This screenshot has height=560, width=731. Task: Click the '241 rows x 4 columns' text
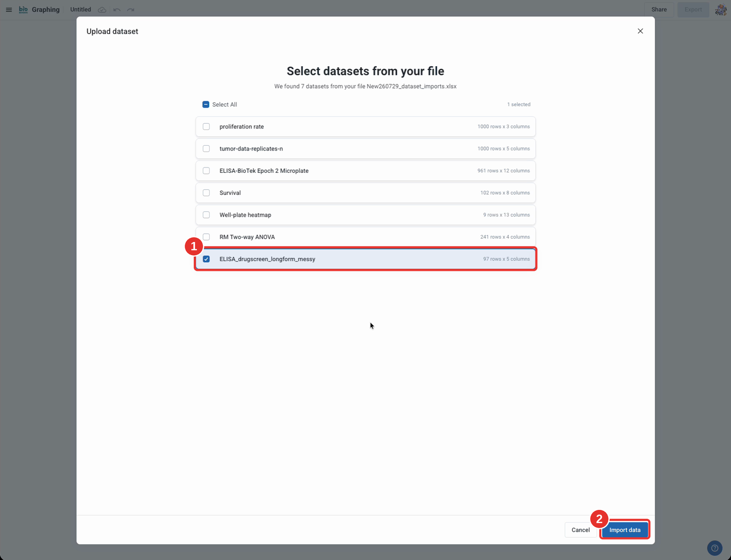tap(505, 237)
